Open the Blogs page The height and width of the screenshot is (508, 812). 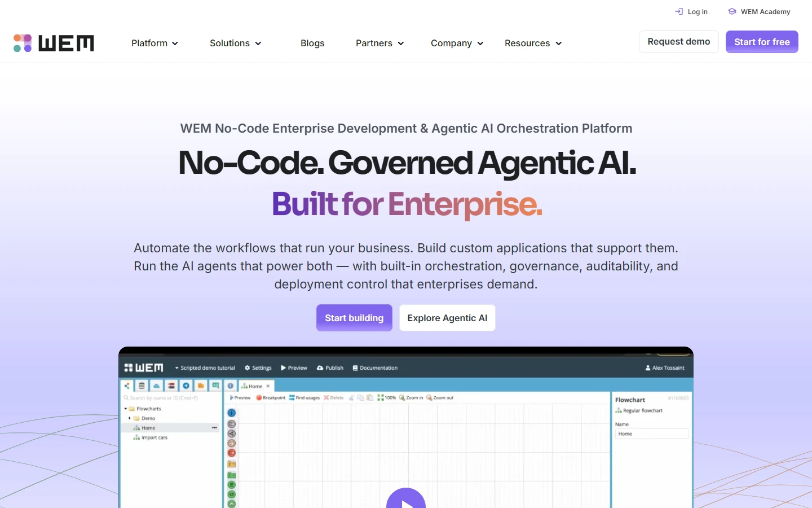point(312,43)
